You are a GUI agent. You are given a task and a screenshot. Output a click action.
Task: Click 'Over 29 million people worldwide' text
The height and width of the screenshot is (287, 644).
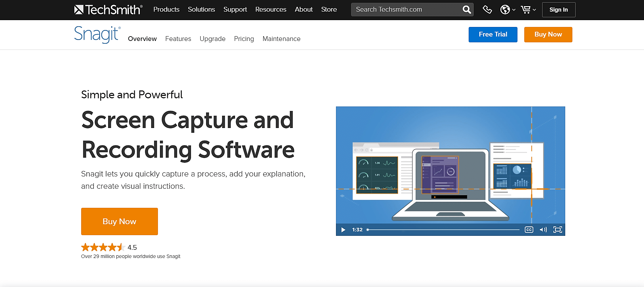(x=131, y=256)
